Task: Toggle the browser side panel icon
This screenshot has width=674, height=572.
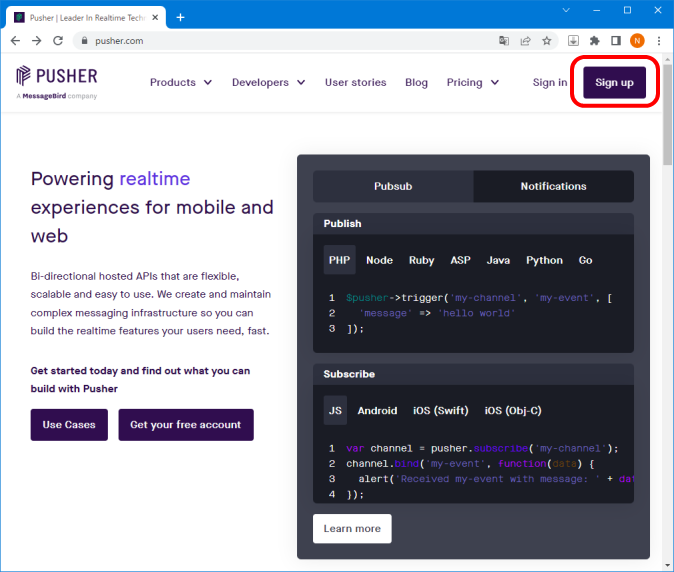Action: coord(616,41)
